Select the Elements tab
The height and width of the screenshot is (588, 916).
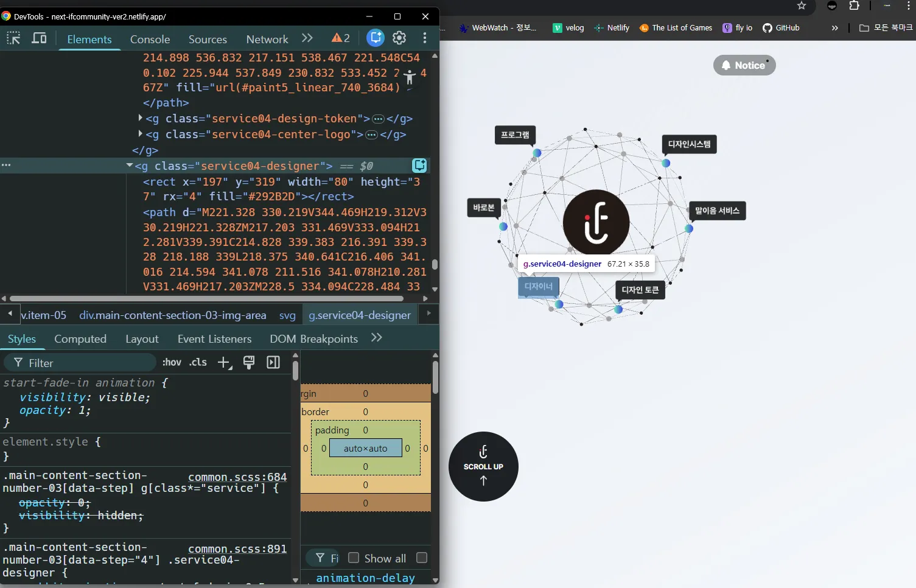[x=89, y=39]
